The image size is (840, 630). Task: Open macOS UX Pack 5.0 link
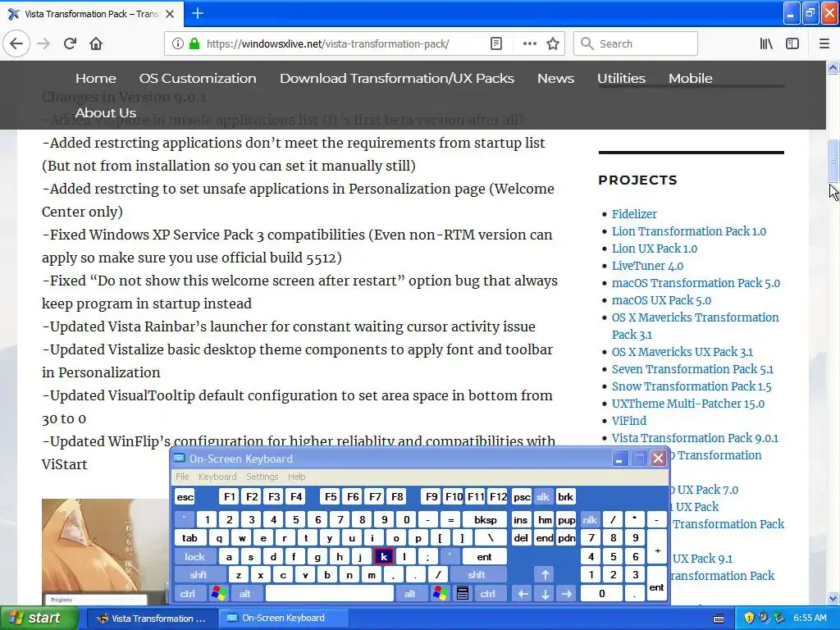click(662, 300)
